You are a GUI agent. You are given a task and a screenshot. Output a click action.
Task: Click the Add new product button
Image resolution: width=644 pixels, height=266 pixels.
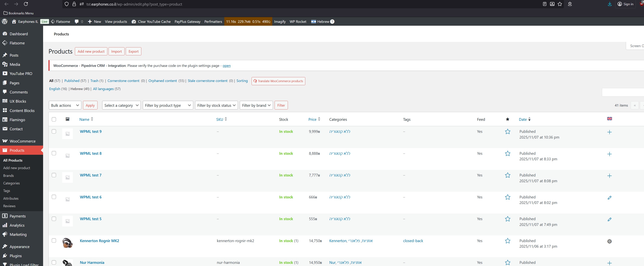pos(91,51)
